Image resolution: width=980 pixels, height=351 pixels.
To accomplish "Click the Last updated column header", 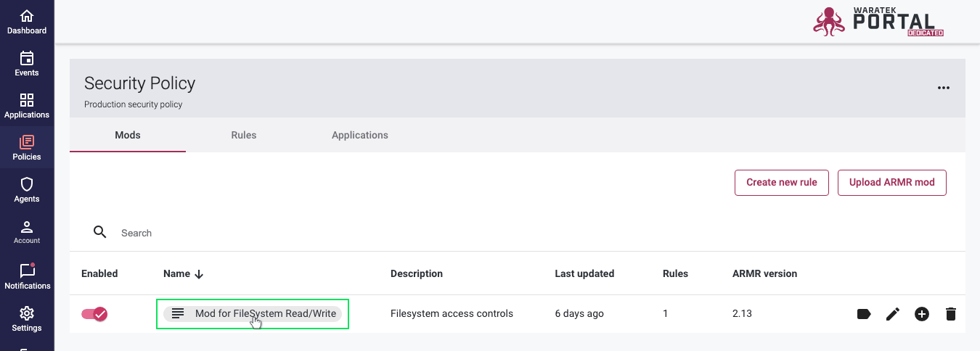I will pyautogui.click(x=584, y=273).
